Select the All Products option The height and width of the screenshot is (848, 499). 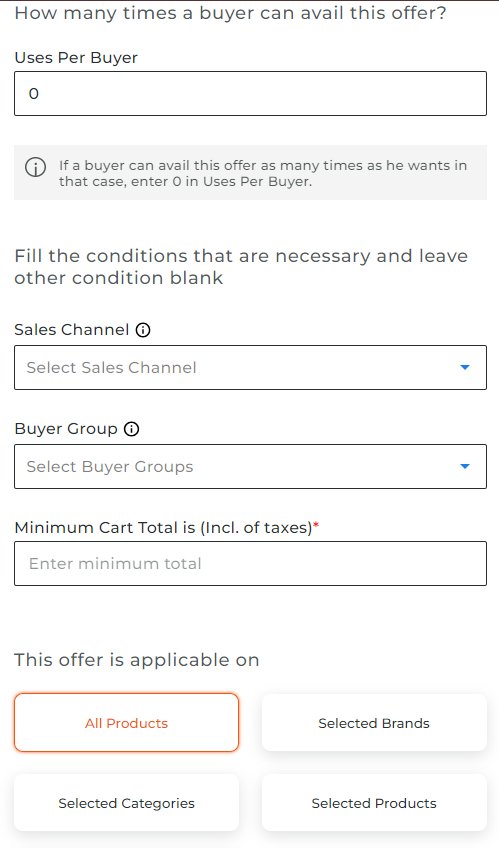click(x=127, y=723)
